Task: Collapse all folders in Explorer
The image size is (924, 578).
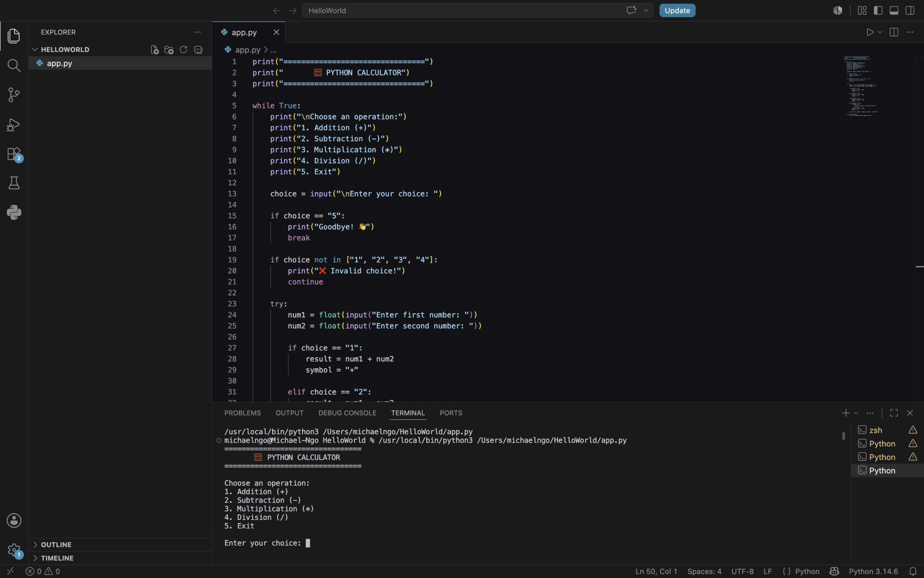Action: pos(198,50)
